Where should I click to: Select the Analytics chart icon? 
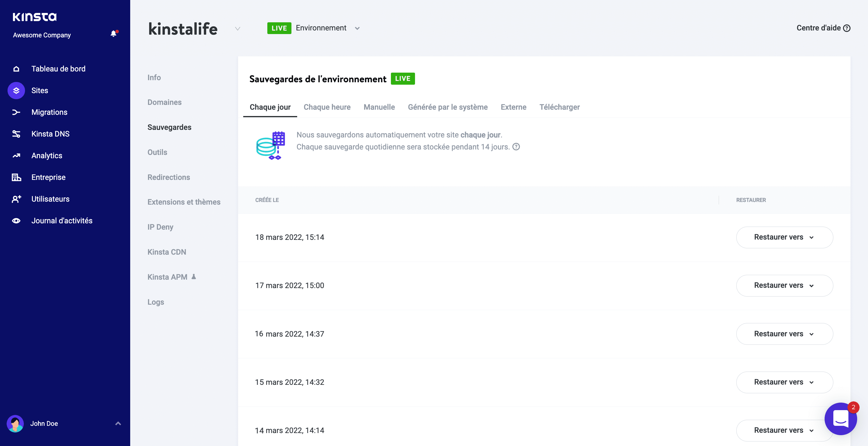point(16,155)
